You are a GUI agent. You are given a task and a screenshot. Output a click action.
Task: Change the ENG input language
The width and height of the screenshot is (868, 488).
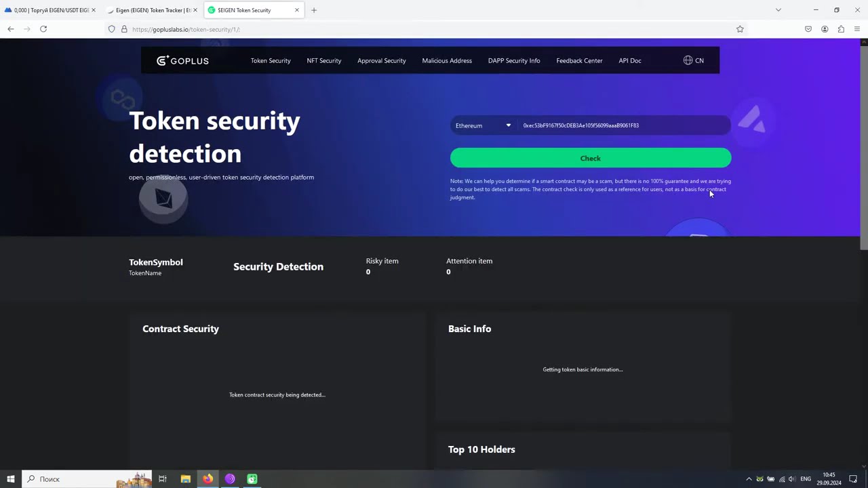coord(806,479)
